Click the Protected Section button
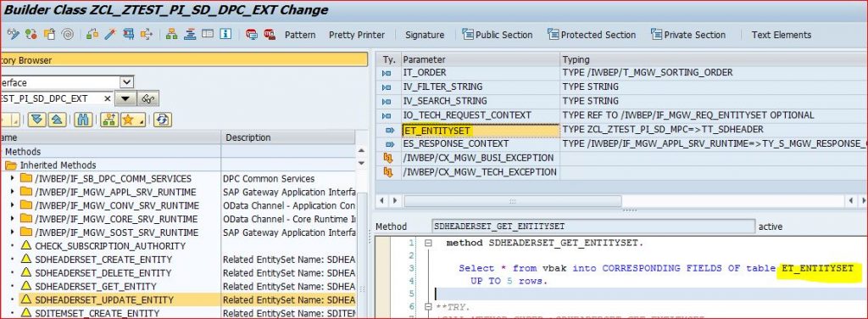This screenshot has width=868, height=319. [x=591, y=34]
